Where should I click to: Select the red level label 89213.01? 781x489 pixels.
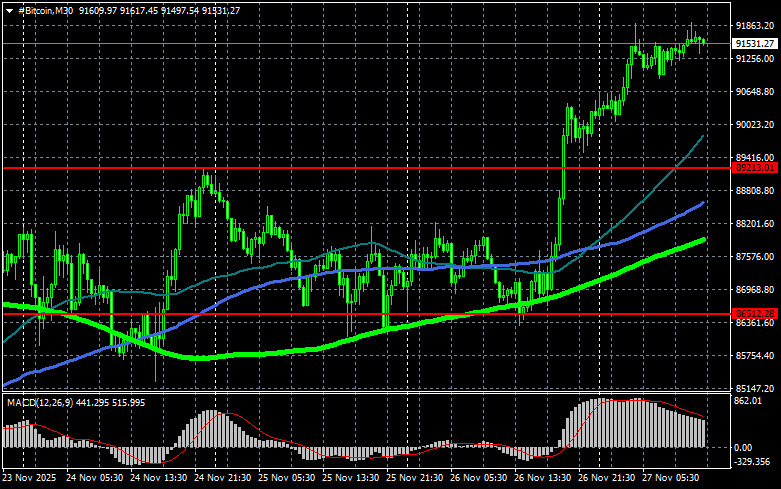[x=755, y=168]
